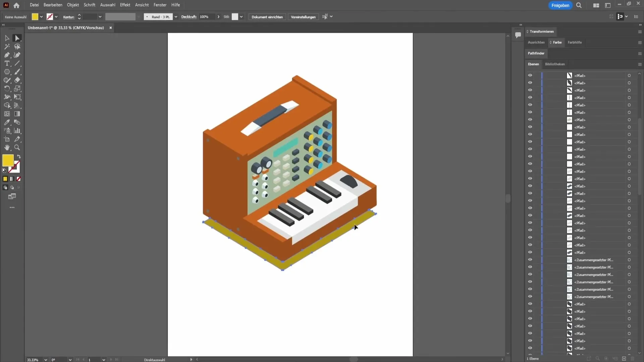Open the Fenster menu
Image resolution: width=644 pixels, height=362 pixels.
click(x=160, y=5)
